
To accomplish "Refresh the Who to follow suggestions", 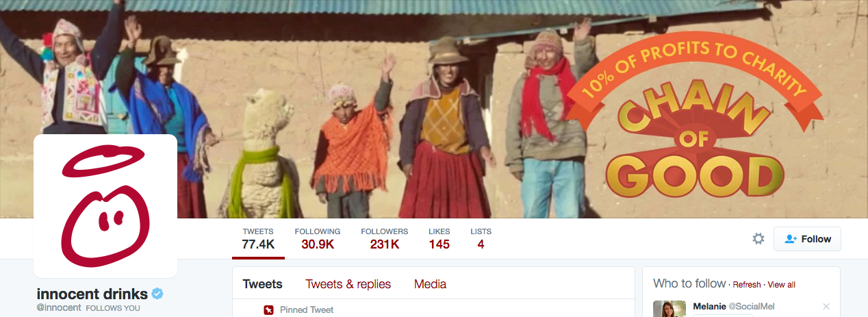I will 747,285.
